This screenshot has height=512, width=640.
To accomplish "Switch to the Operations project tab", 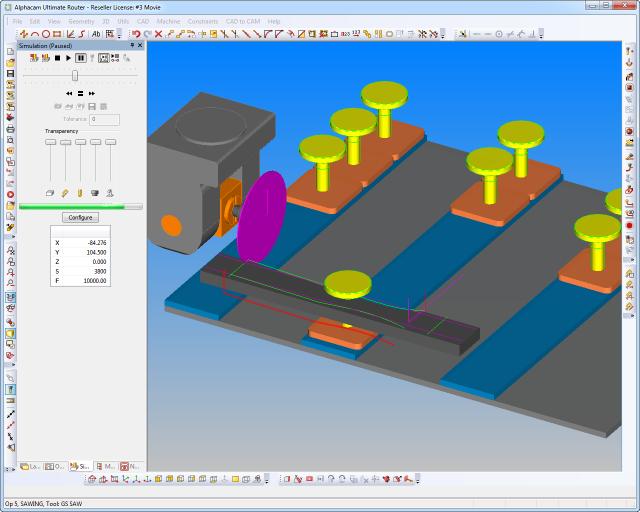I will (55, 466).
